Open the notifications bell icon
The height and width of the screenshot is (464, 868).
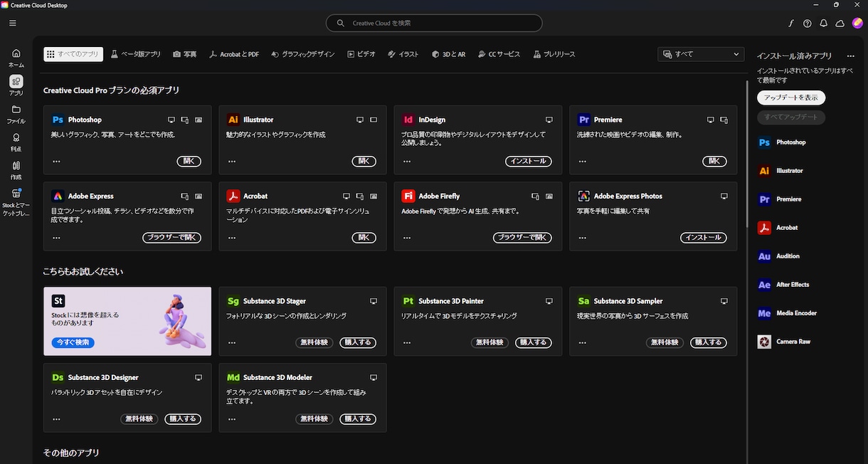[824, 23]
